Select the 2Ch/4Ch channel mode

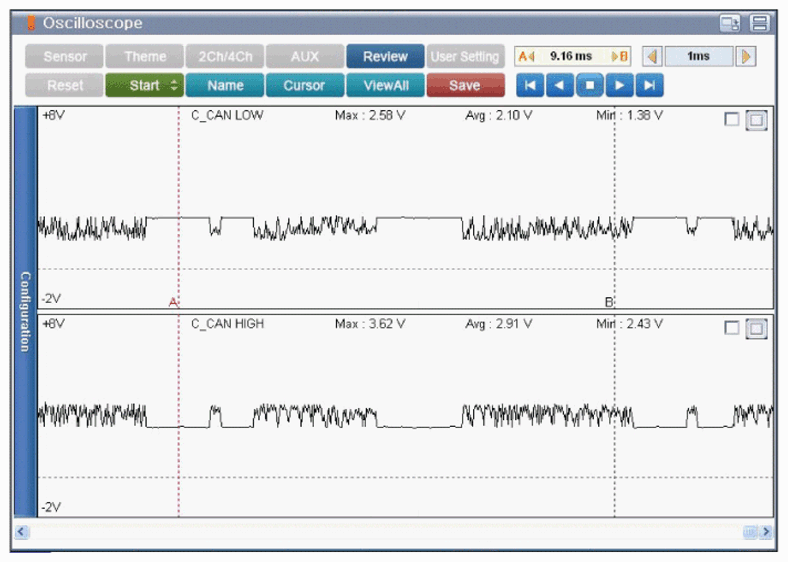225,56
